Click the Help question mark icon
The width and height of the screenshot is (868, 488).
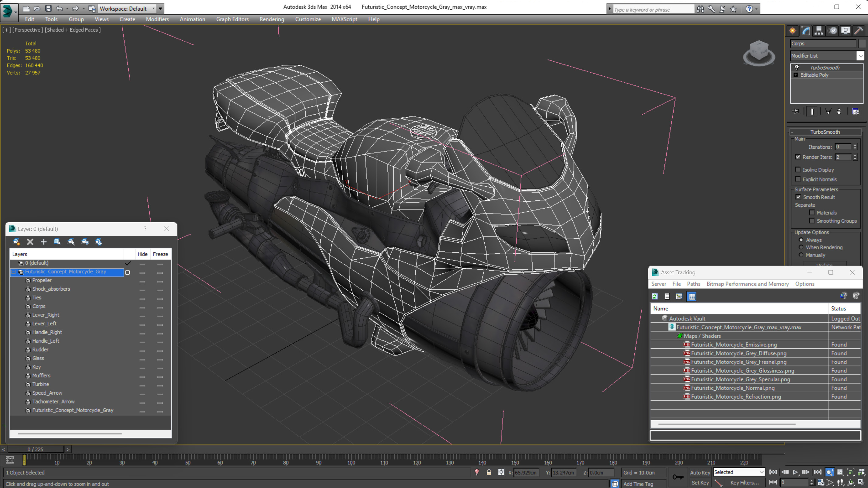[x=749, y=9]
